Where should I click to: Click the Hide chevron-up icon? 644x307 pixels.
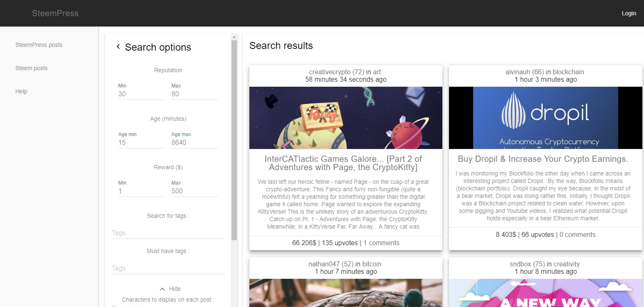[x=162, y=289]
